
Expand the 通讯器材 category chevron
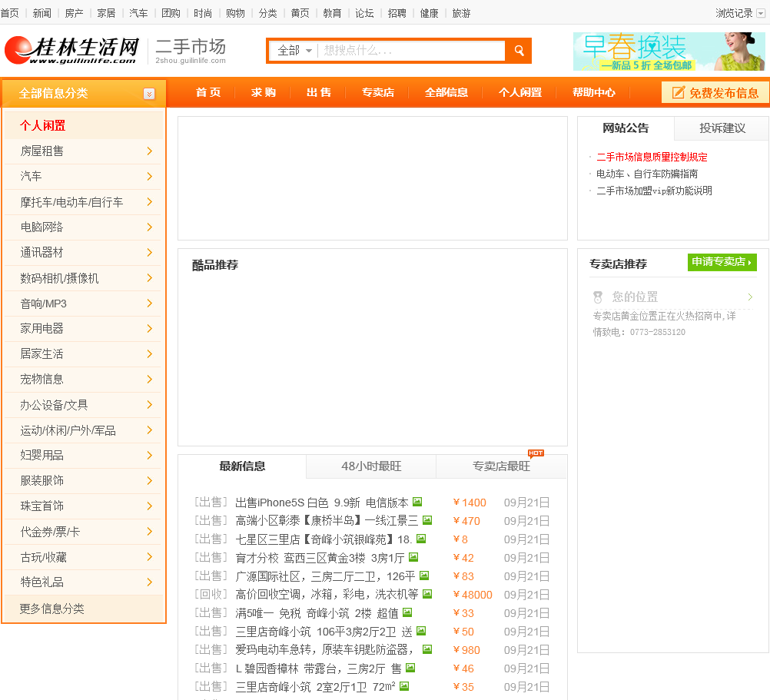[150, 252]
